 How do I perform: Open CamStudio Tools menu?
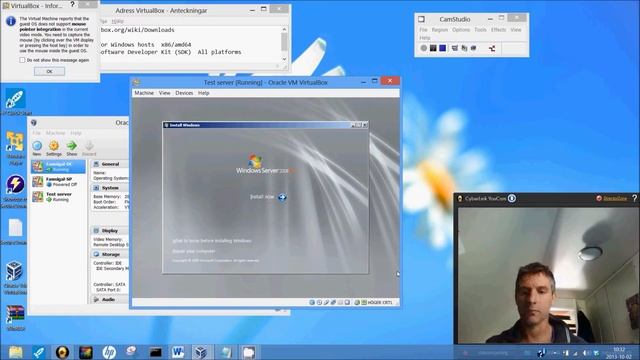pos(480,30)
